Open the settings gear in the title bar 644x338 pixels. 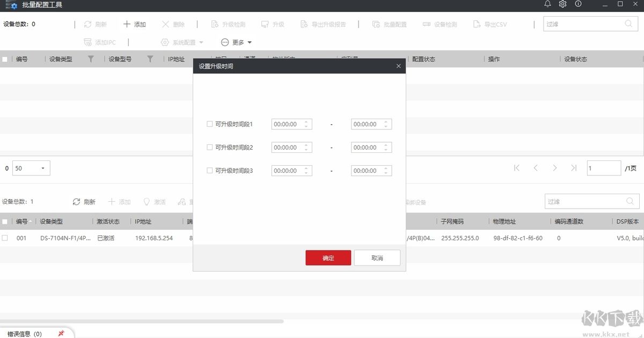point(562,5)
